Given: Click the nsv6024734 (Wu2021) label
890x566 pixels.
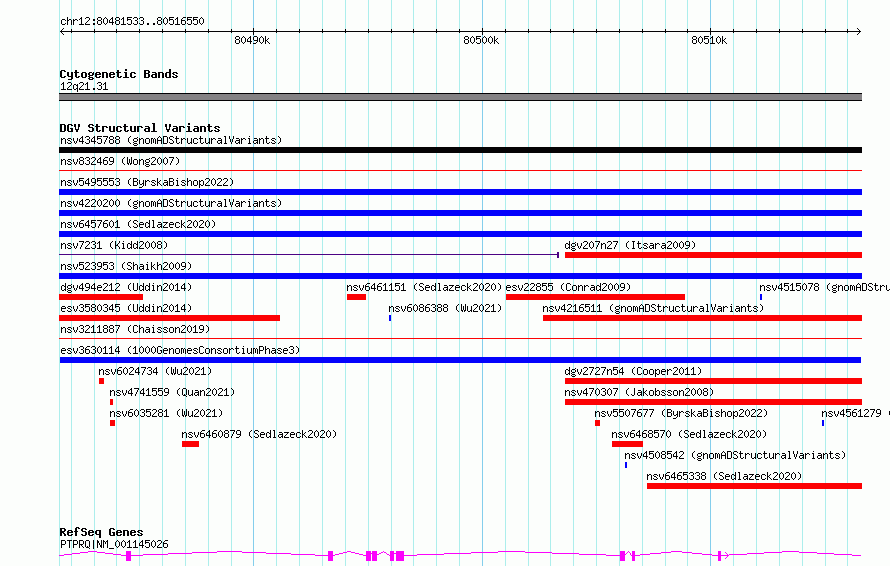Looking at the screenshot, I should pos(155,371).
